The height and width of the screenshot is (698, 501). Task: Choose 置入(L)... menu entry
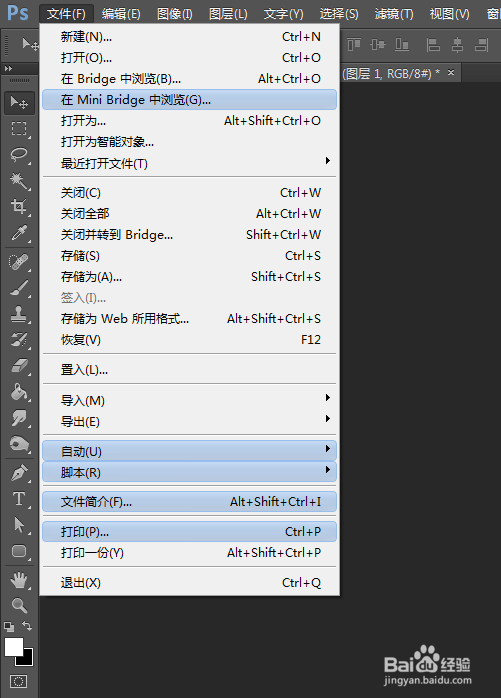(x=190, y=369)
